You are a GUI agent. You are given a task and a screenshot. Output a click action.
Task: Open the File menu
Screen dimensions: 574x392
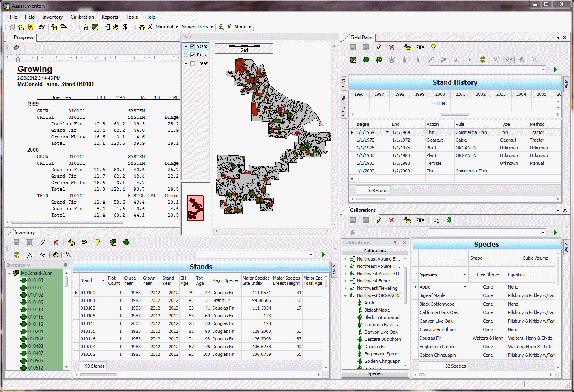[13, 17]
